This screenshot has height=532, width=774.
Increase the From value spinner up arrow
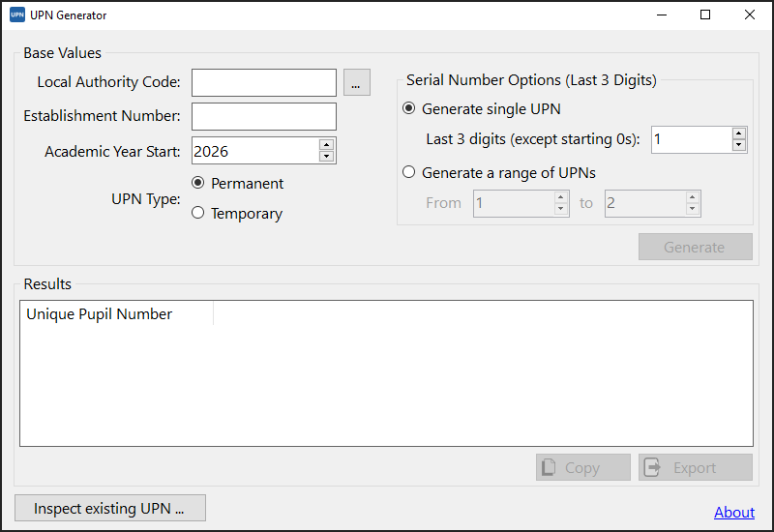pyautogui.click(x=561, y=197)
